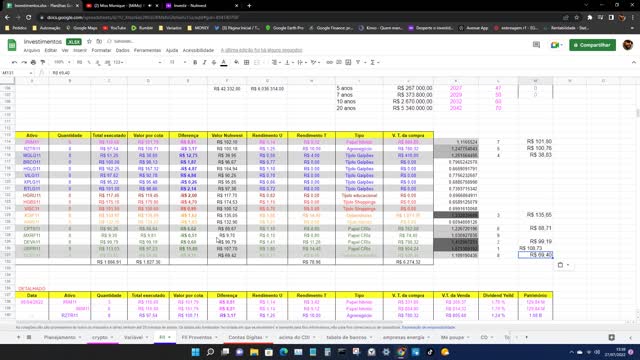
Task: Select the cell showing R$ 6 274,32
Action: [x=408, y=262]
